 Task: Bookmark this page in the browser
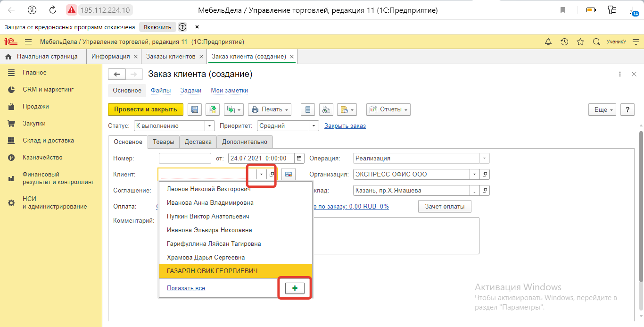(563, 9)
